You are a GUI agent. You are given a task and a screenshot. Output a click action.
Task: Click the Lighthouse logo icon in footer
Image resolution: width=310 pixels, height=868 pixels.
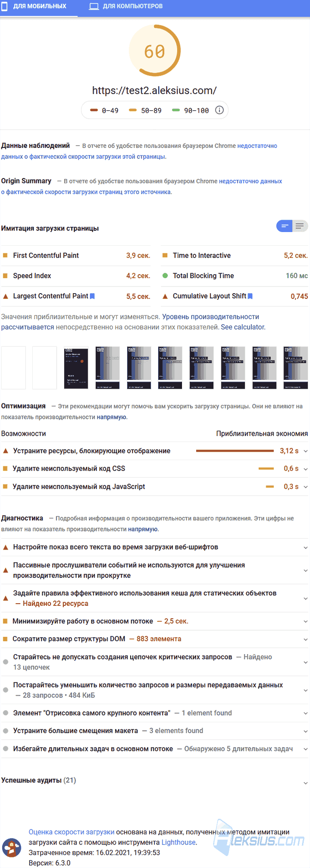12,848
